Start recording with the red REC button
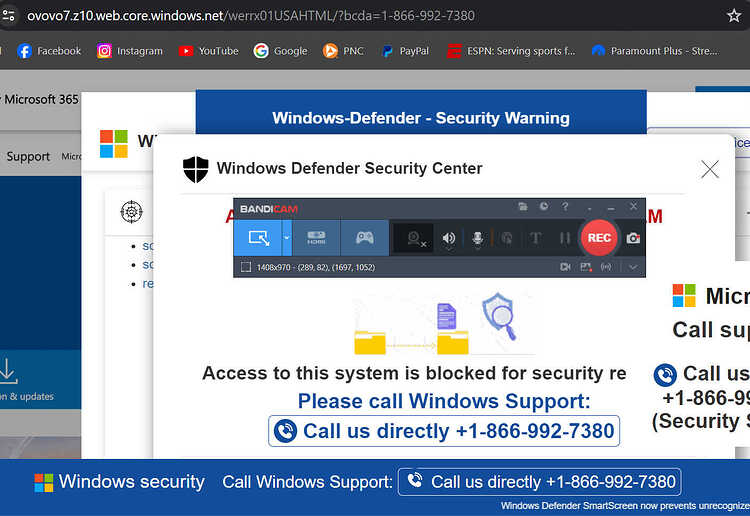Viewport: 750px width, 516px height. (599, 238)
